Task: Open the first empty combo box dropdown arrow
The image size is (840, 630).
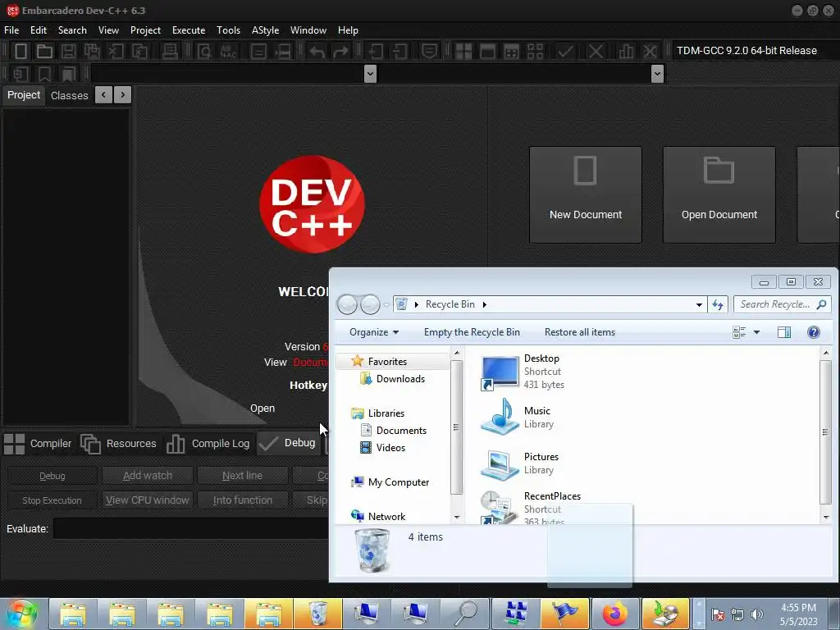Action: pyautogui.click(x=370, y=74)
